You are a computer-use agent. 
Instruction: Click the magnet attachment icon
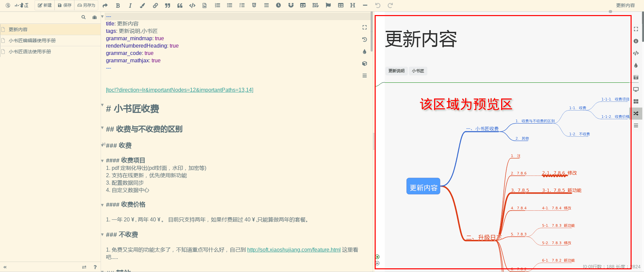(x=291, y=5)
